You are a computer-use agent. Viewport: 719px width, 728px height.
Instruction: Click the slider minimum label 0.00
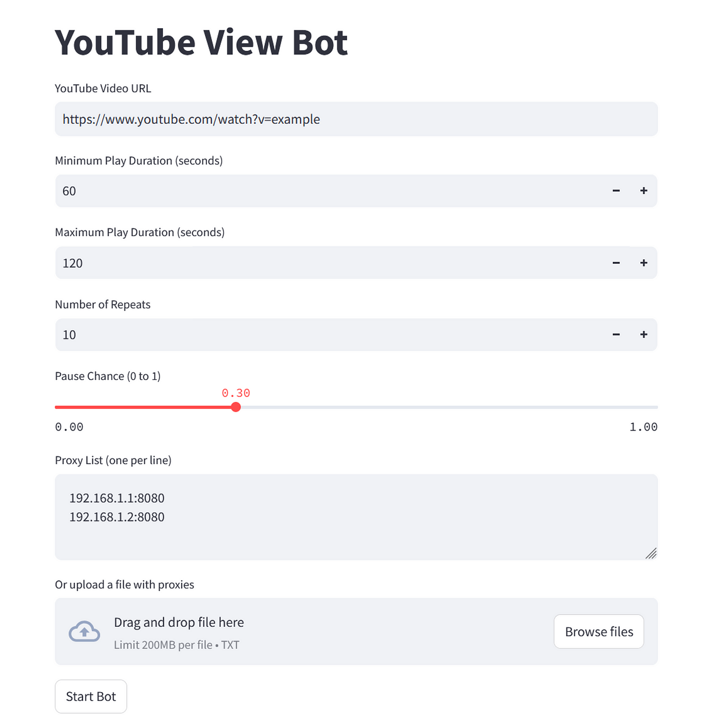(69, 427)
